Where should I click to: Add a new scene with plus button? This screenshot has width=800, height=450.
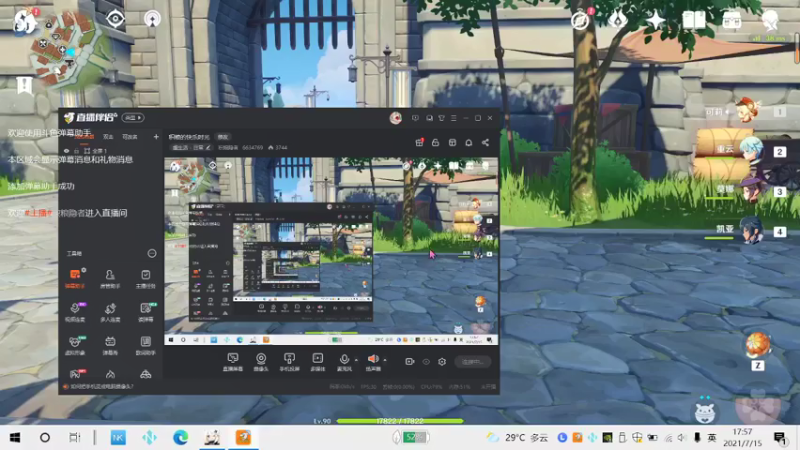click(156, 137)
